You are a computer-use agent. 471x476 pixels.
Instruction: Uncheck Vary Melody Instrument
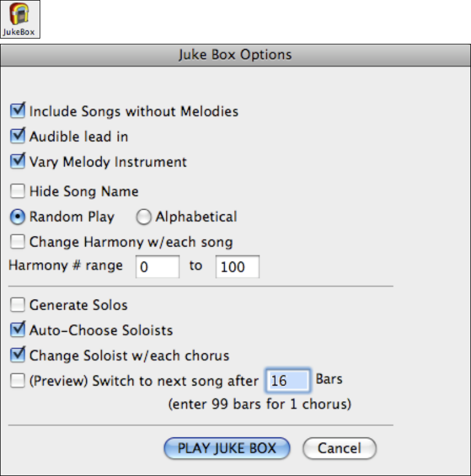tap(18, 161)
